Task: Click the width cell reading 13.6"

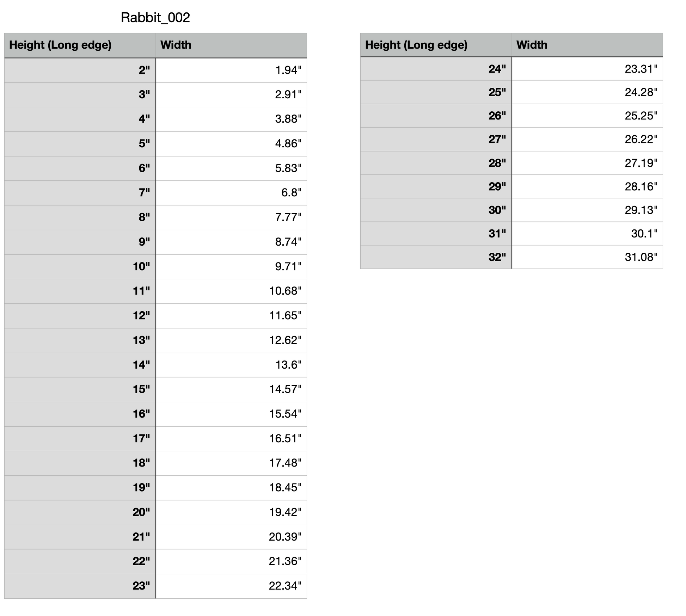Action: tap(288, 365)
